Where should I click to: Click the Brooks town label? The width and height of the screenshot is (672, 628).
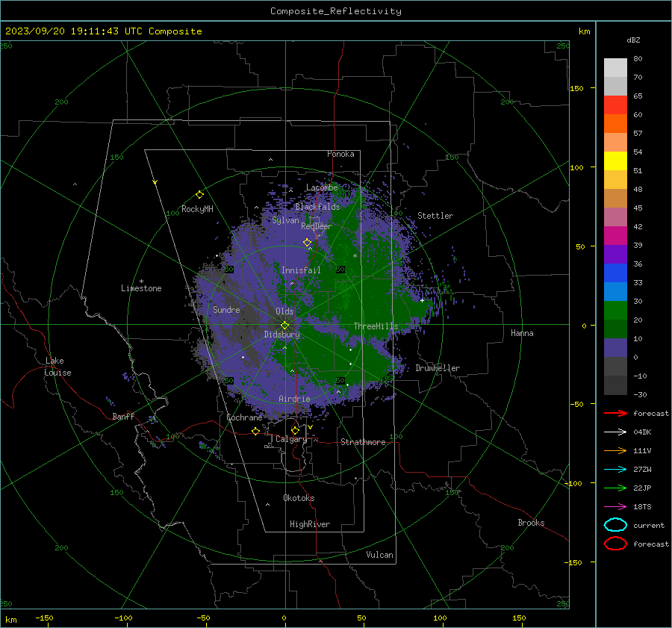[x=531, y=523]
